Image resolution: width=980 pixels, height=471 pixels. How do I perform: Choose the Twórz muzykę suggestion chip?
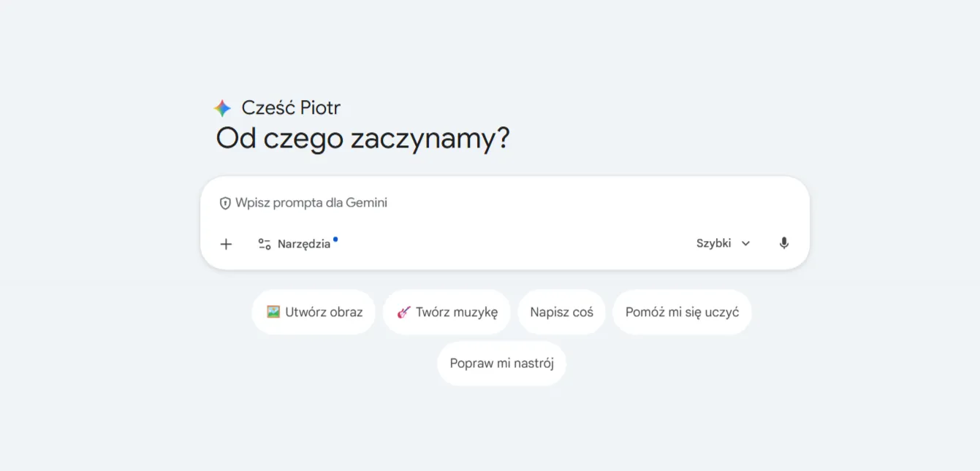coord(456,312)
